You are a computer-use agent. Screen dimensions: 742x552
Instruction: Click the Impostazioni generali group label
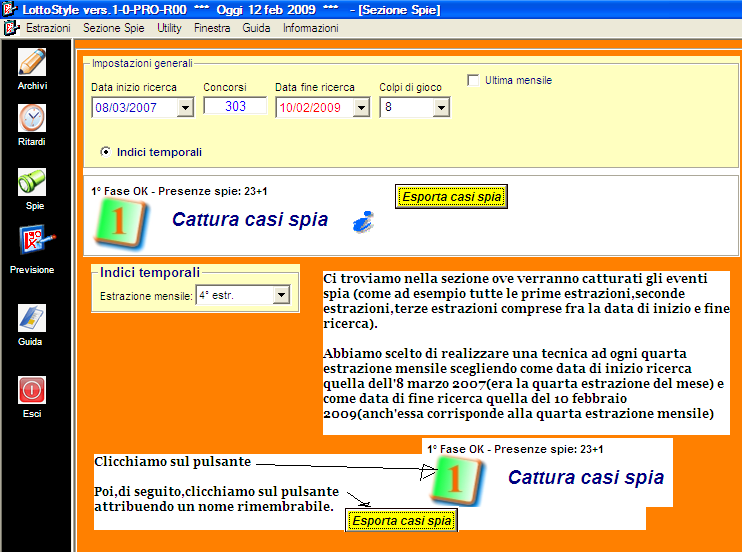click(142, 63)
